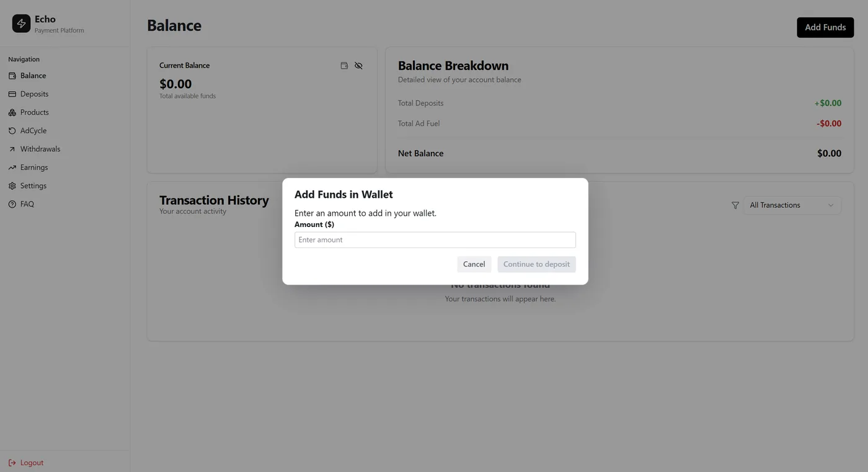Click the Net Balance $0.00 value

pyautogui.click(x=829, y=153)
